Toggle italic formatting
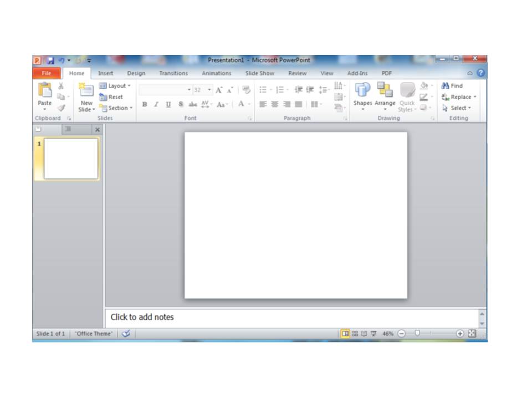 (156, 104)
